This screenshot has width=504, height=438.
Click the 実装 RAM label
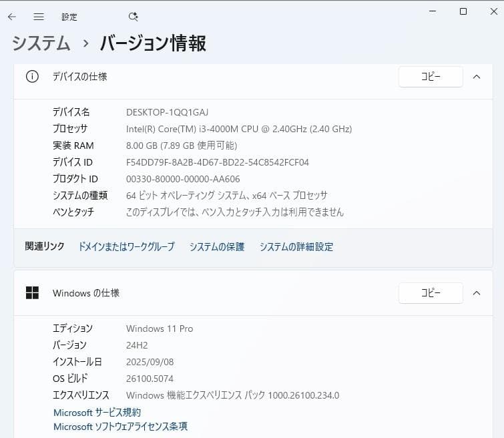pyautogui.click(x=73, y=146)
